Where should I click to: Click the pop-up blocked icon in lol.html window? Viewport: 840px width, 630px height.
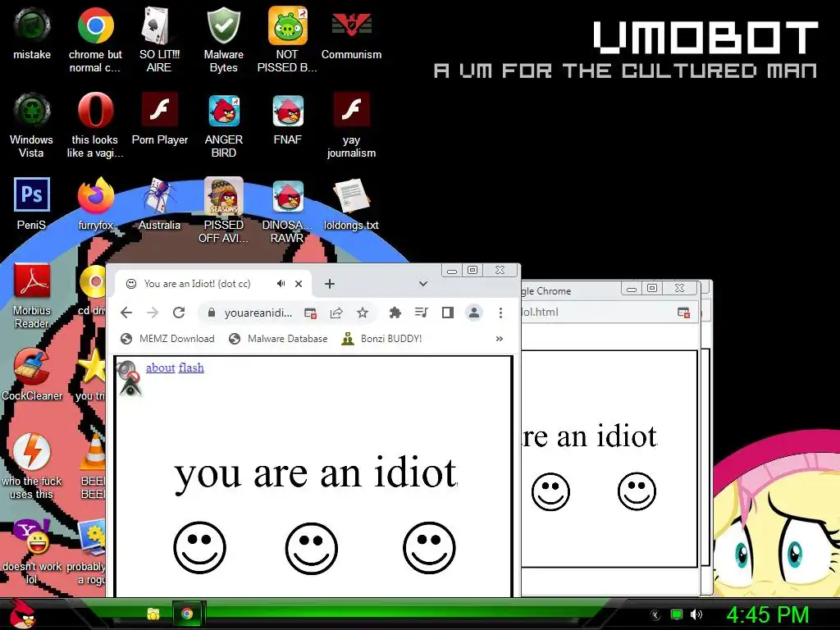pyautogui.click(x=683, y=313)
